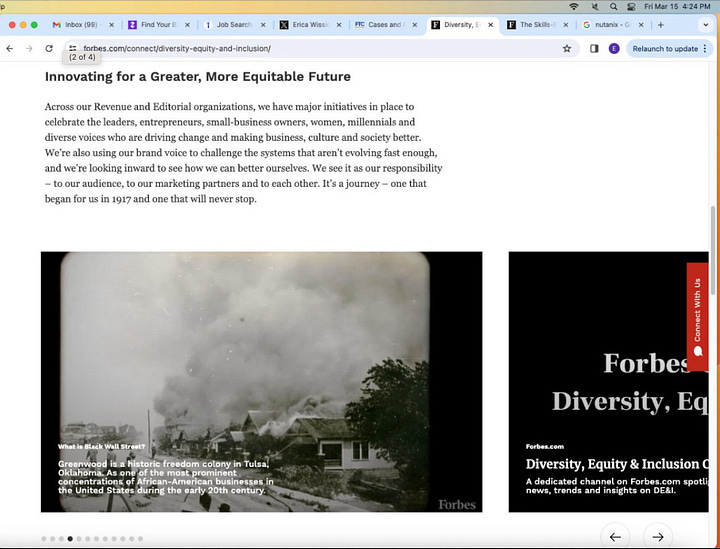This screenshot has width=720, height=549.
Task: Expand the tab search dropdown chevron
Action: click(x=706, y=25)
